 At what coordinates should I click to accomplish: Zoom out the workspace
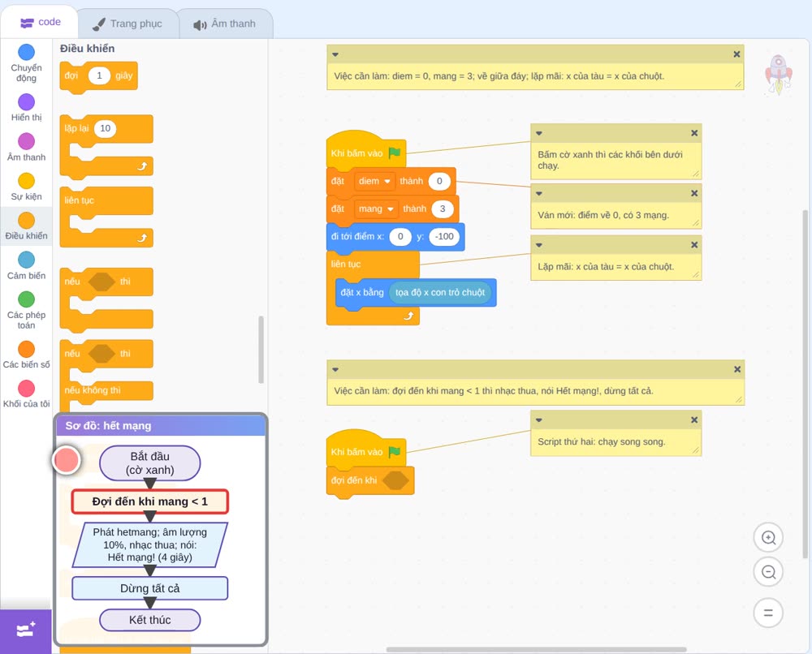pos(768,572)
